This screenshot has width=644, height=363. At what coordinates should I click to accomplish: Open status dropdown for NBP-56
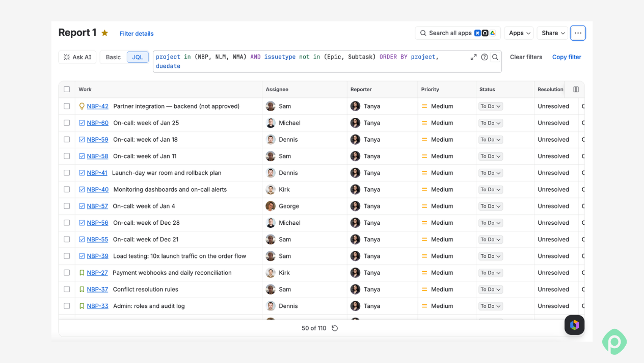click(x=491, y=223)
